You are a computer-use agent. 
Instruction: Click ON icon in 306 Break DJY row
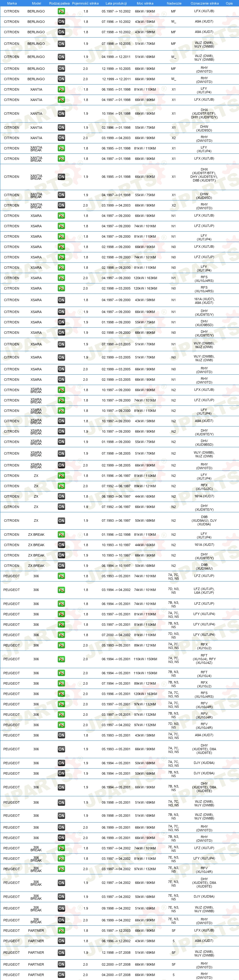[x=61, y=897]
